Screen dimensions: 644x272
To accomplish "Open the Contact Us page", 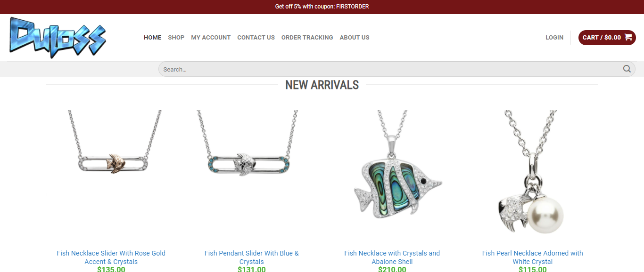I will (256, 38).
